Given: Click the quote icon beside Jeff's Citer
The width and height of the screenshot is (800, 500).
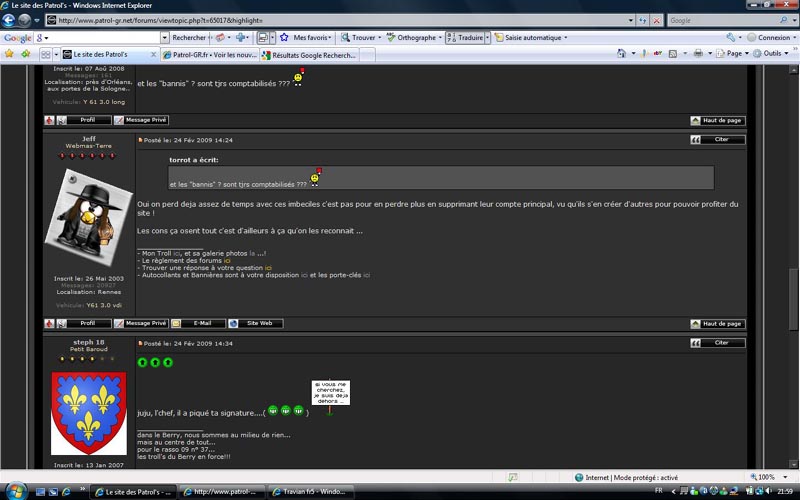Looking at the screenshot, I should point(695,139).
